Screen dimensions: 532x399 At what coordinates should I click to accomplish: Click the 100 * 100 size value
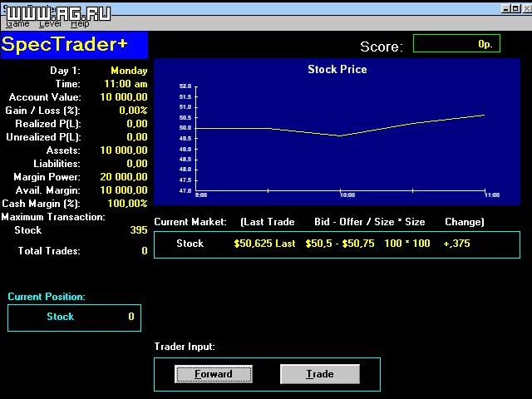coord(407,244)
